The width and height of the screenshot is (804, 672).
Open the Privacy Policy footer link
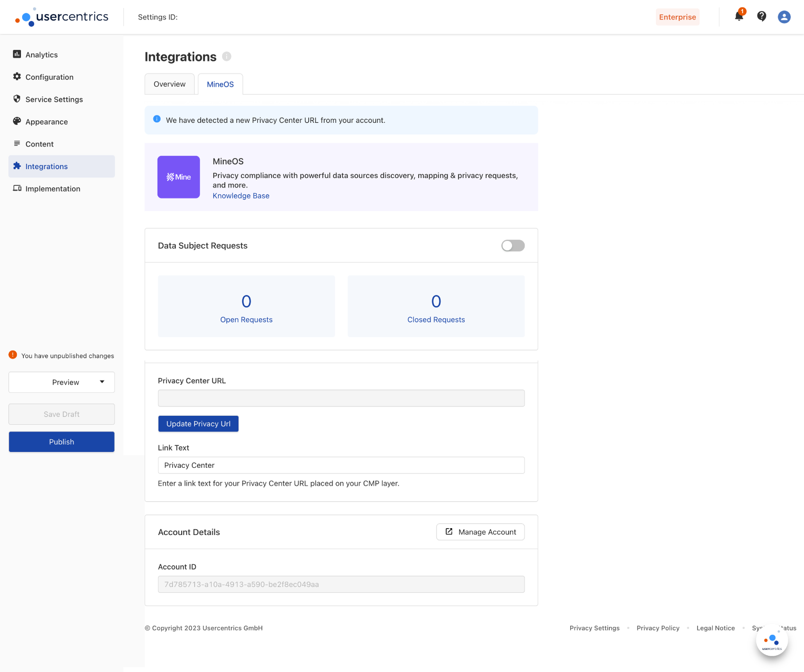(658, 628)
